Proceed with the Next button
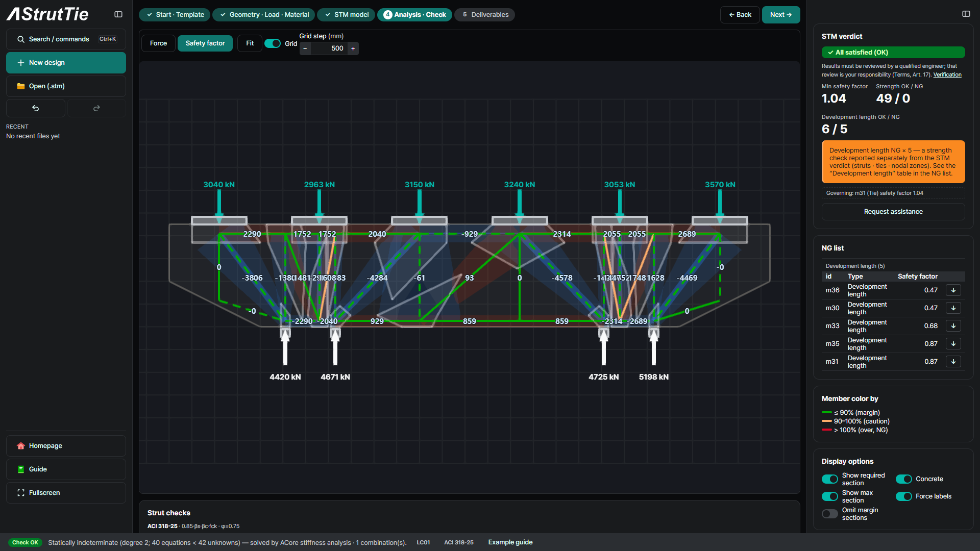This screenshot has height=551, width=980. click(x=781, y=15)
